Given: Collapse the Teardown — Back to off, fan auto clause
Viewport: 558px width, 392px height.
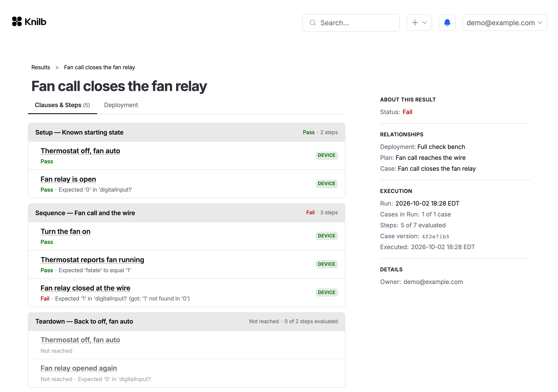Looking at the screenshot, I should (186, 321).
